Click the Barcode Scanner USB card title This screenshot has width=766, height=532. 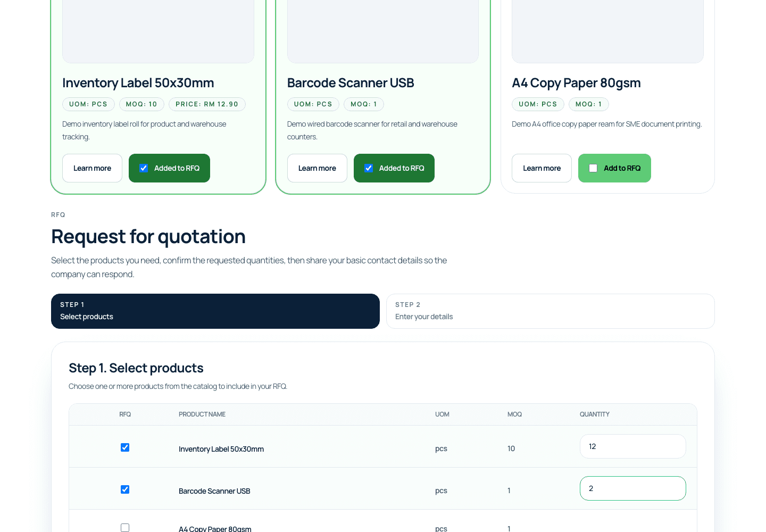351,83
